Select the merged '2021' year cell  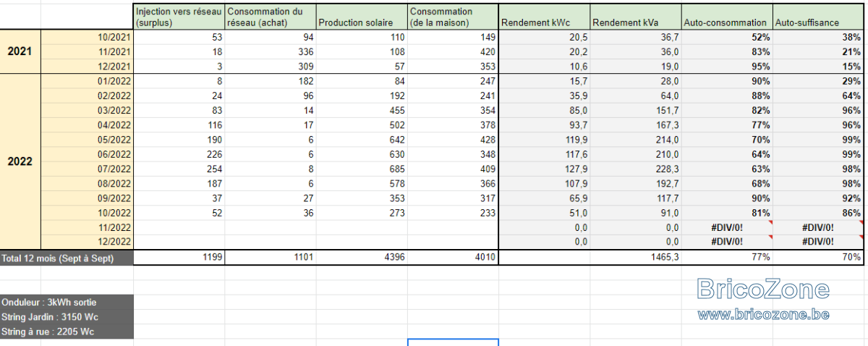[x=20, y=52]
